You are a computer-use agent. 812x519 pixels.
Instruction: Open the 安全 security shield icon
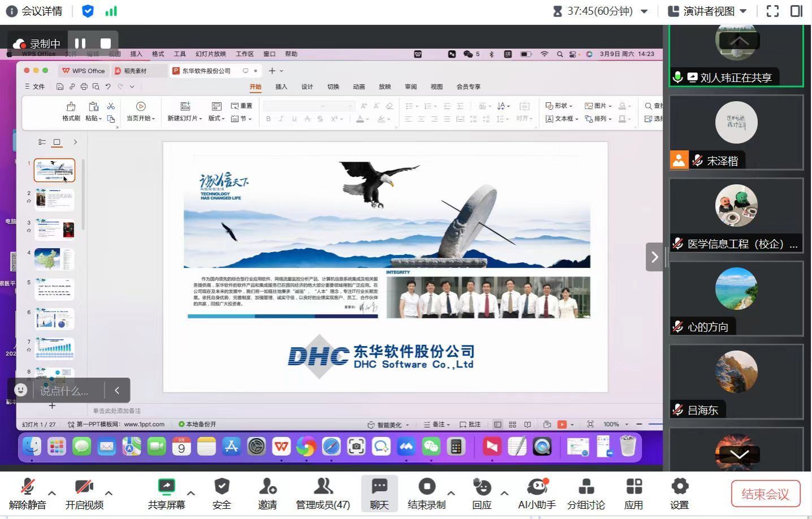(x=222, y=487)
